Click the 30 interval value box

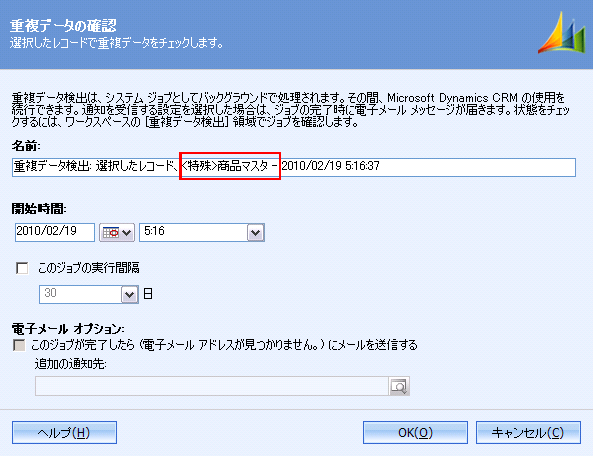pos(80,294)
